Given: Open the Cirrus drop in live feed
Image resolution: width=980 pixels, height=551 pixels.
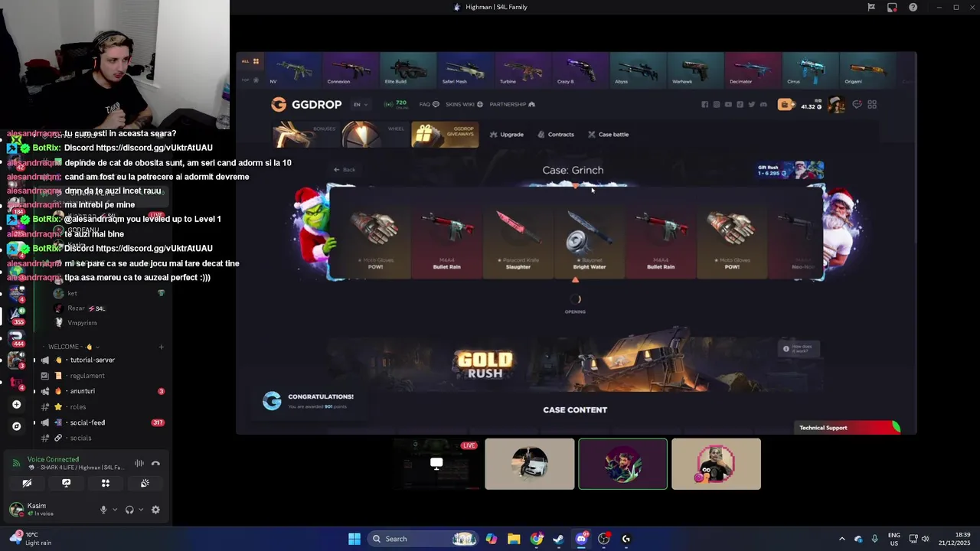Looking at the screenshot, I should tap(809, 70).
